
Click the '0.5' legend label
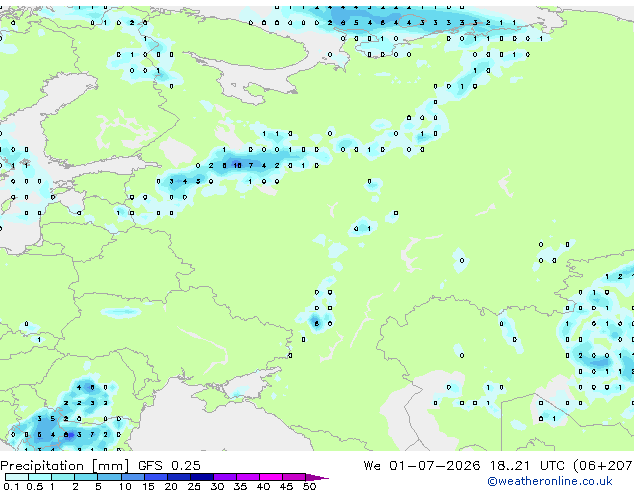point(35,486)
